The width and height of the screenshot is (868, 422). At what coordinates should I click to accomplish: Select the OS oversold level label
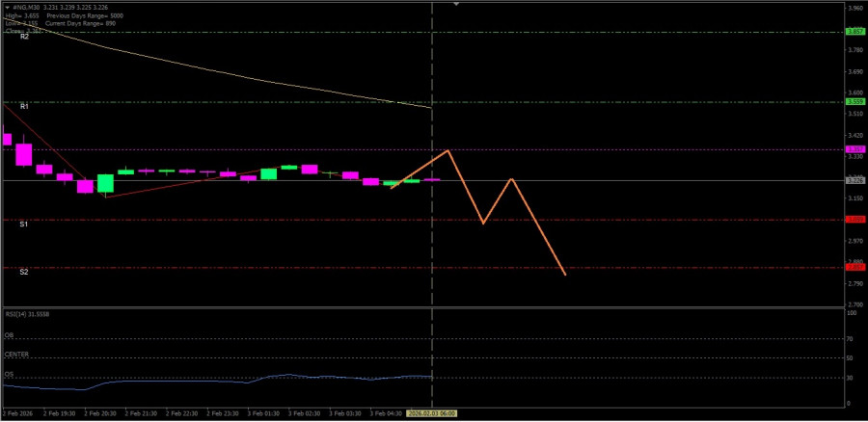coord(9,375)
